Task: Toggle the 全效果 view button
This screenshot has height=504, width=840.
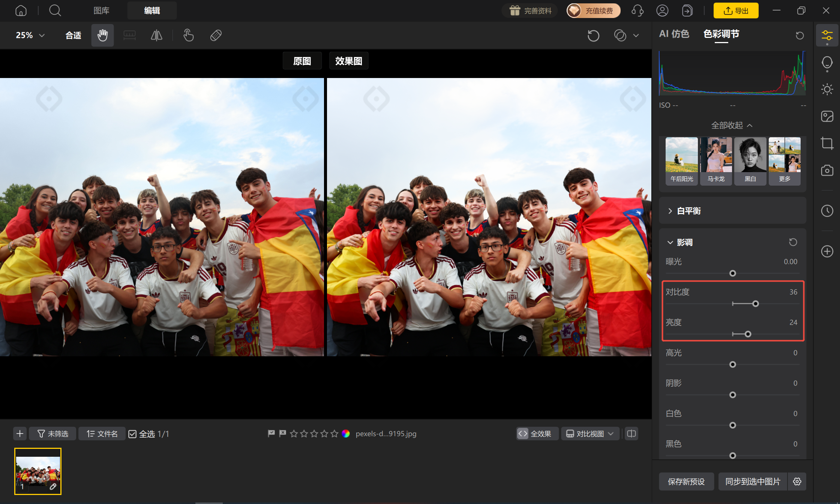Action: 537,434
